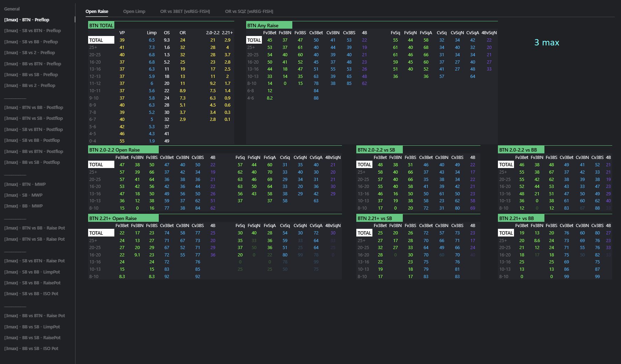This screenshot has height=364, width=621.
Task: Click the BTN Any Raise panel title
Action: point(263,26)
